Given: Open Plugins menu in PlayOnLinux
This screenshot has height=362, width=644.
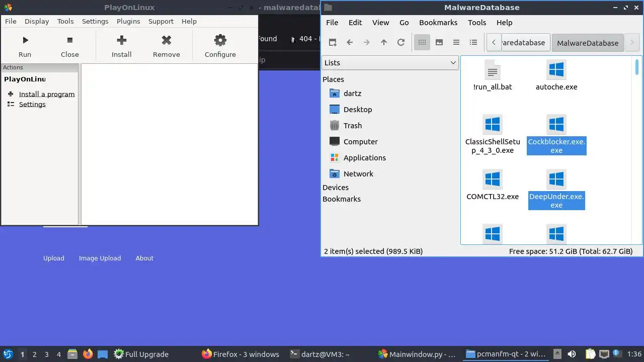Looking at the screenshot, I should tap(128, 21).
